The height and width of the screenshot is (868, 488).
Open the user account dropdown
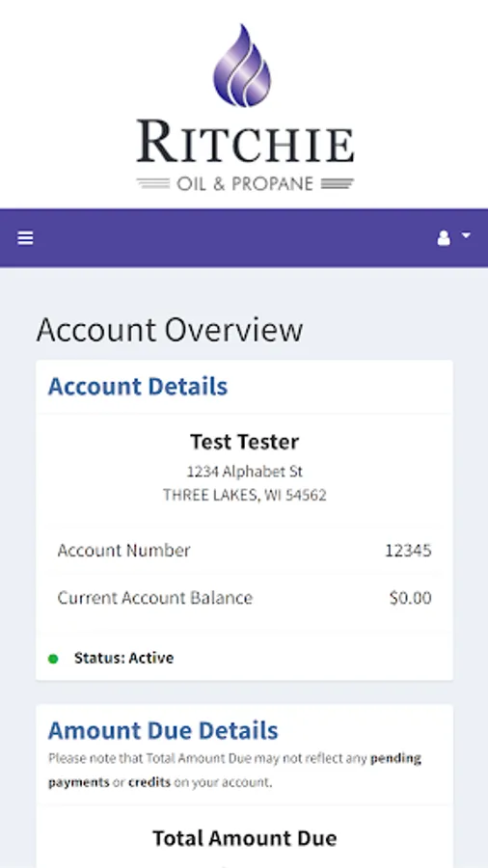click(x=453, y=238)
